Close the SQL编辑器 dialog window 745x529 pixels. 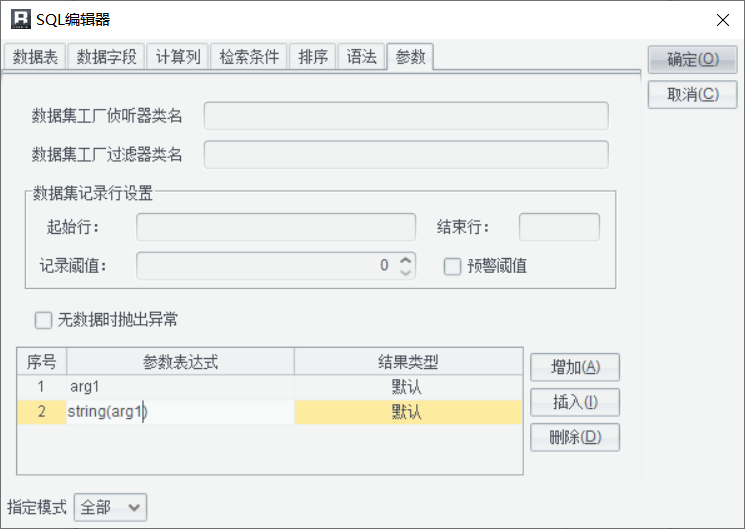coord(722,19)
